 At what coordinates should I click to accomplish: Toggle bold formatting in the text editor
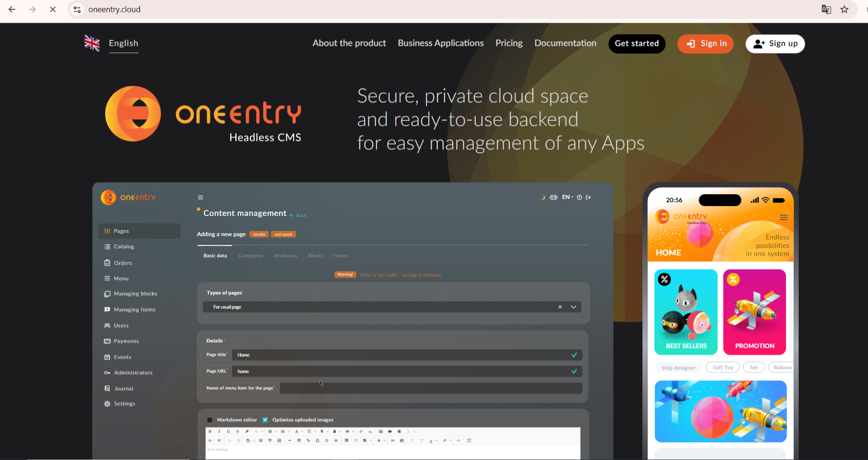210,431
